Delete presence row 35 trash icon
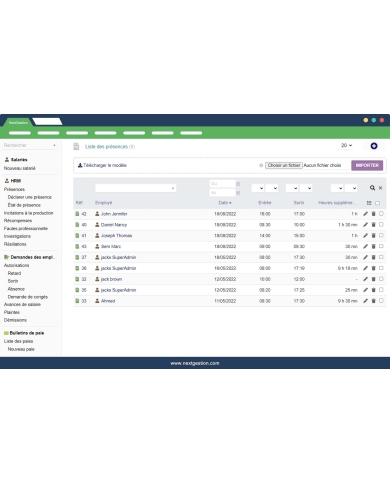The image size is (390, 484). (373, 290)
